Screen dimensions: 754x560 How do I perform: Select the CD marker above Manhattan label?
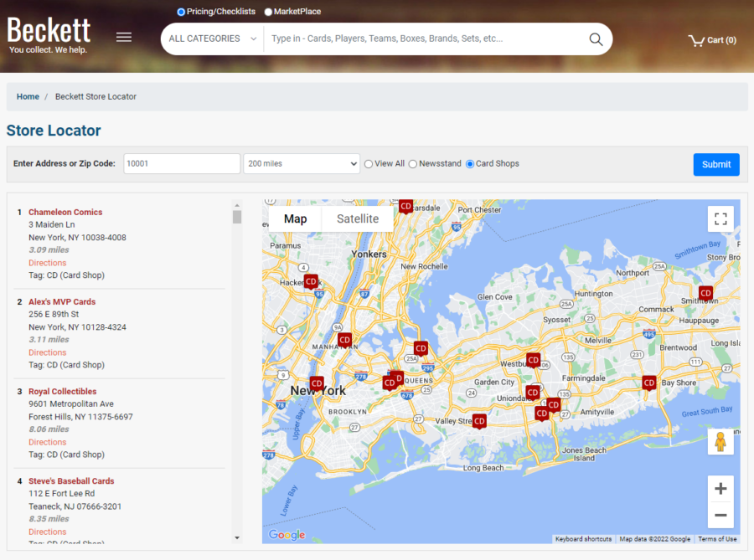(x=344, y=340)
